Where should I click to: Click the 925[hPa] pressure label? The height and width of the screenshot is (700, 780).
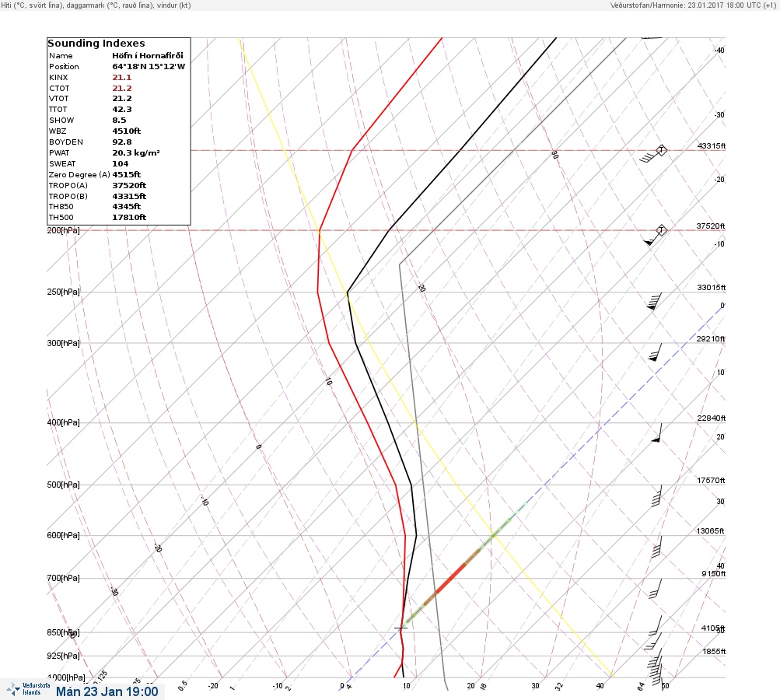click(63, 656)
